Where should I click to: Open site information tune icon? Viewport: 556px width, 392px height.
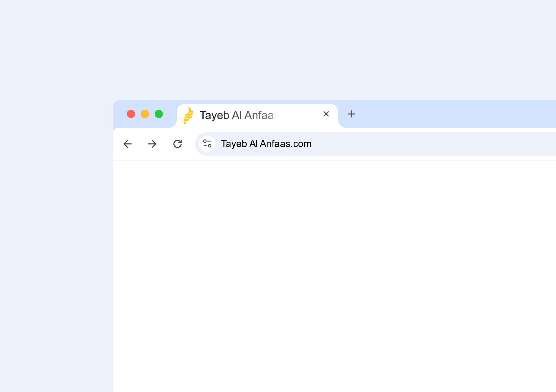pyautogui.click(x=207, y=144)
